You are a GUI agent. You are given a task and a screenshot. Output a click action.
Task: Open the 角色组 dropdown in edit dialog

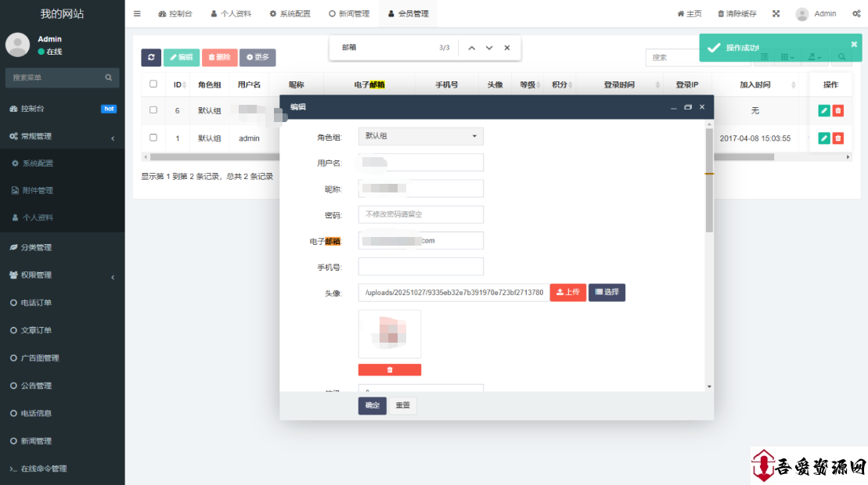[421, 136]
